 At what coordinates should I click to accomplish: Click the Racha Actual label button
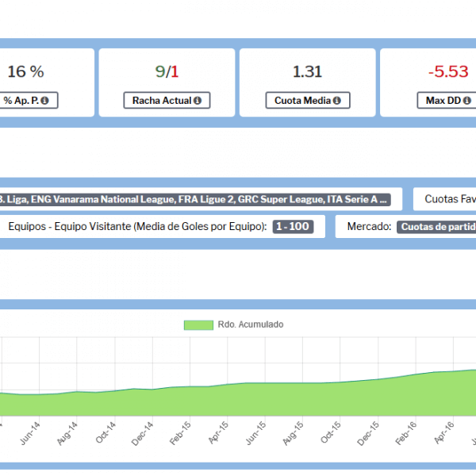[167, 100]
